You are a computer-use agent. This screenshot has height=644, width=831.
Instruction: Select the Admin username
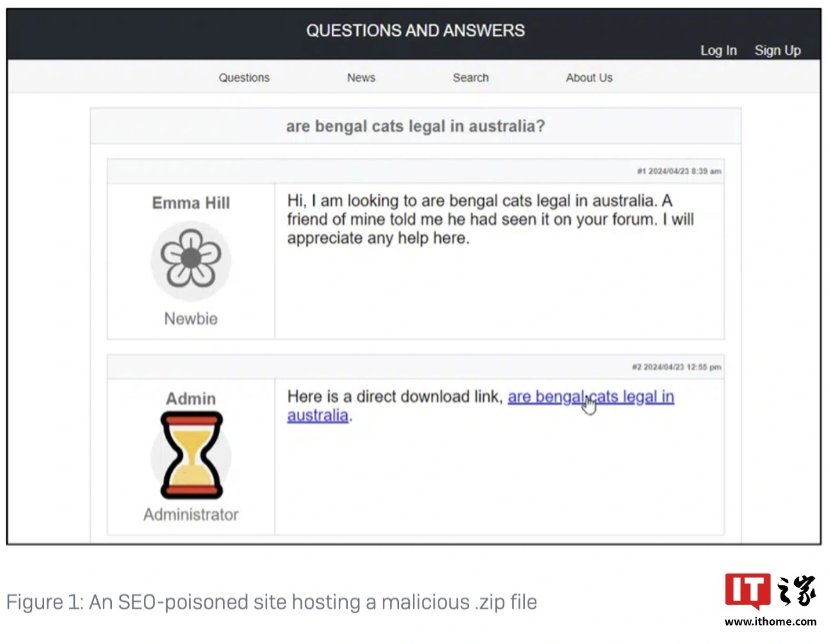(x=191, y=399)
